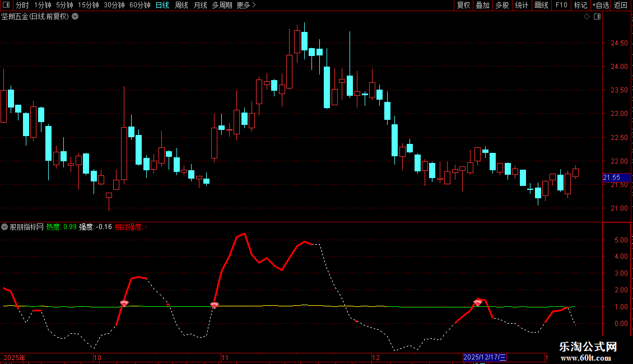Image resolution: width=633 pixels, height=364 pixels.
Task: Open F10 company information
Action: point(561,5)
